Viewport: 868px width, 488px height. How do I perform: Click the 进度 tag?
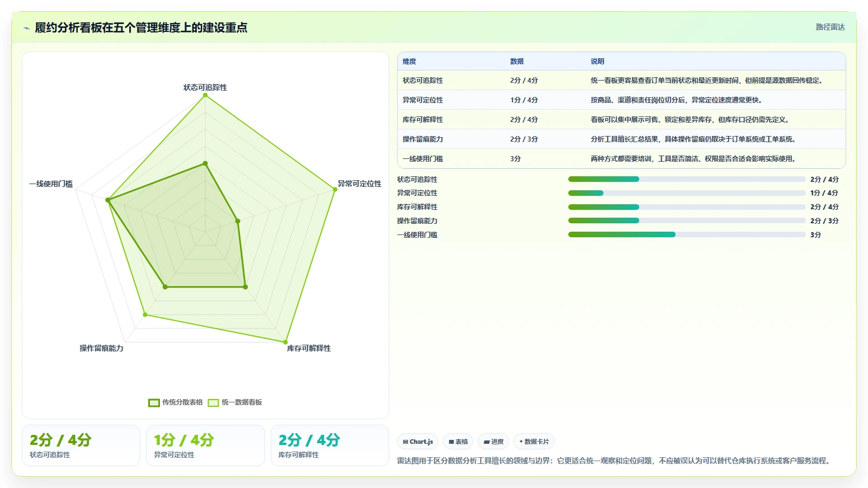pyautogui.click(x=493, y=442)
